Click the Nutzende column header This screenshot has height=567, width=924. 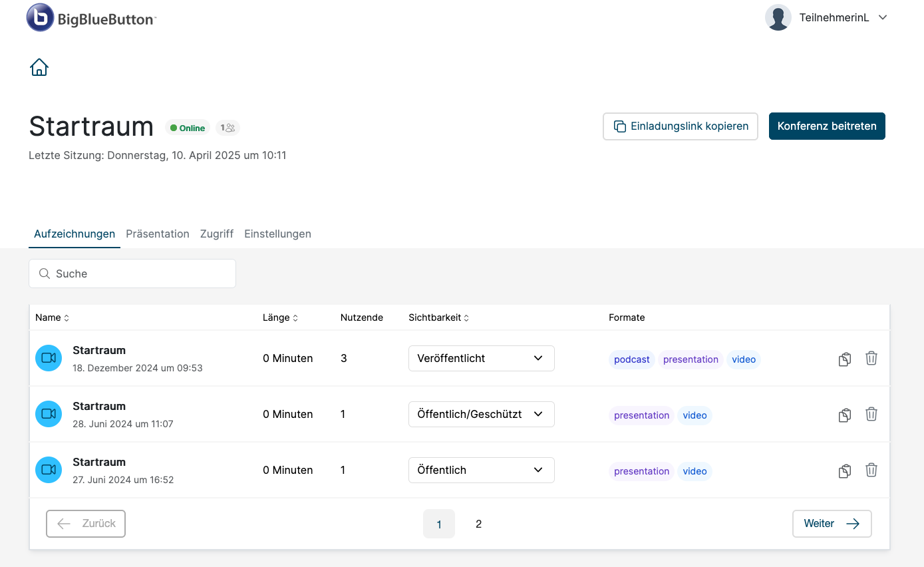point(362,317)
